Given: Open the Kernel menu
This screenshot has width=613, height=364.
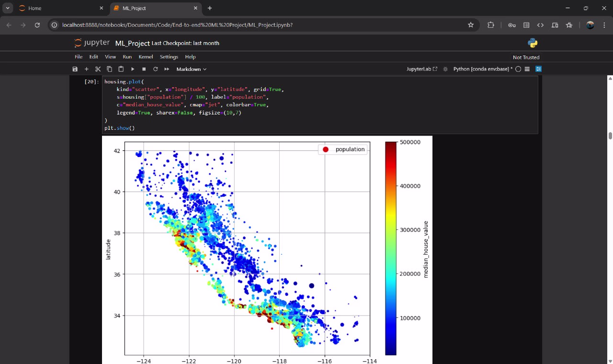Looking at the screenshot, I should 146,57.
